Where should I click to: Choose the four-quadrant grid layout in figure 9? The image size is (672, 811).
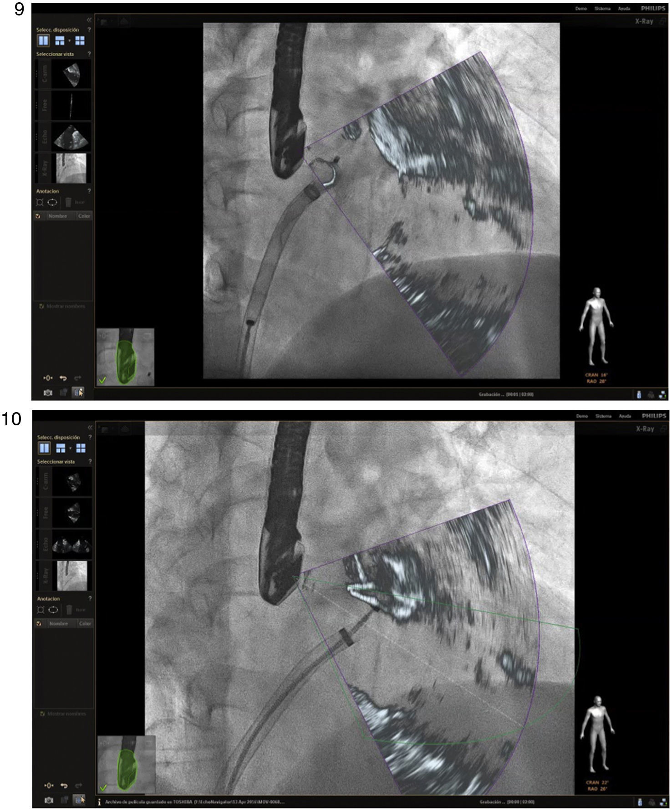click(80, 41)
